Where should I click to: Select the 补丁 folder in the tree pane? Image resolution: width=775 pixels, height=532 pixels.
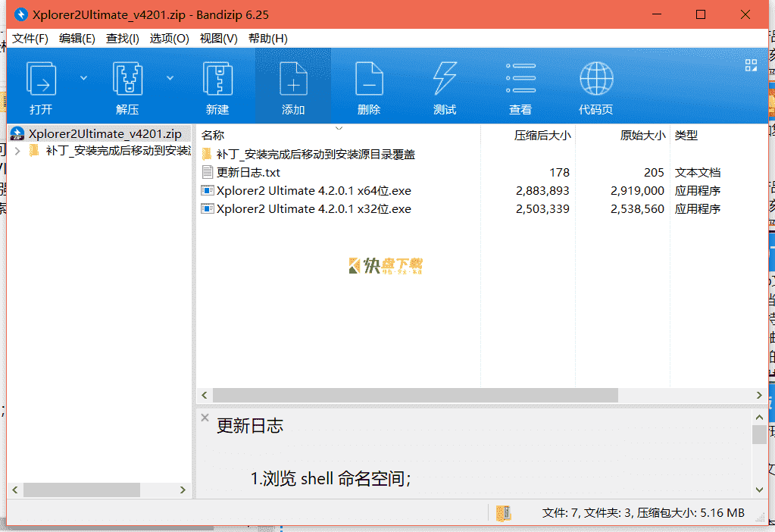point(117,151)
